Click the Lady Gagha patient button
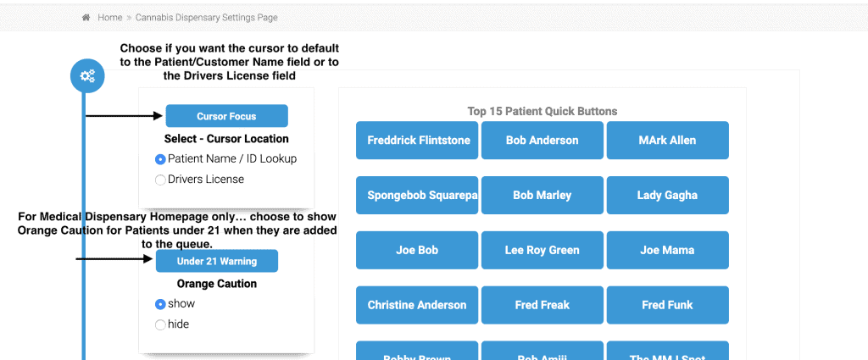868x360 pixels. coord(668,195)
